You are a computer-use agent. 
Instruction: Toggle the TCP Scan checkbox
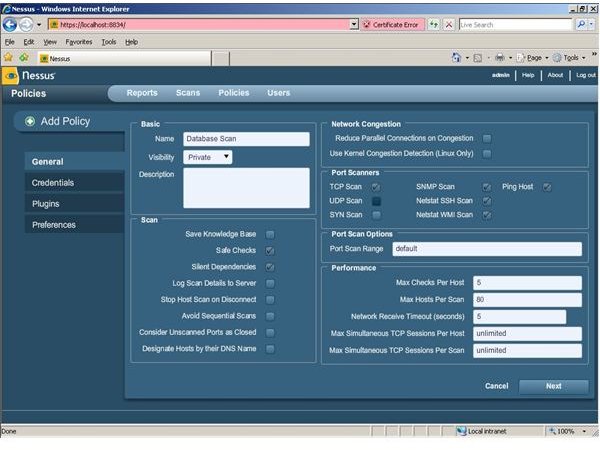[376, 187]
